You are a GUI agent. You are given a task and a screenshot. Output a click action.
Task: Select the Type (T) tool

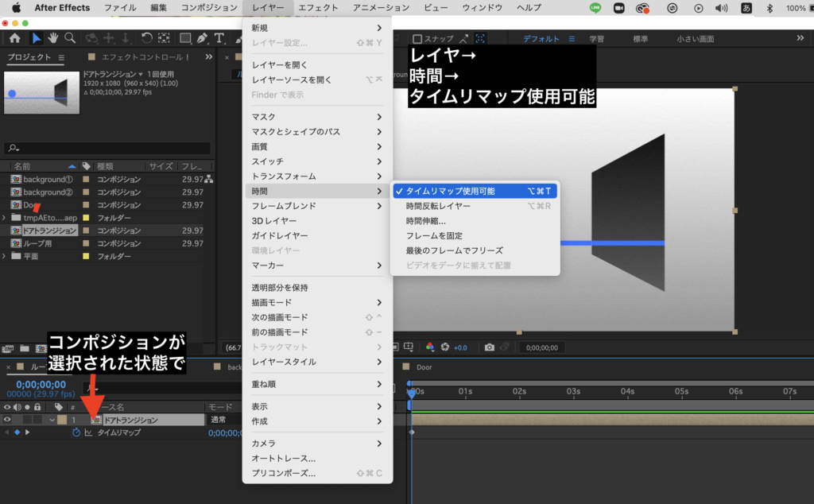click(219, 38)
